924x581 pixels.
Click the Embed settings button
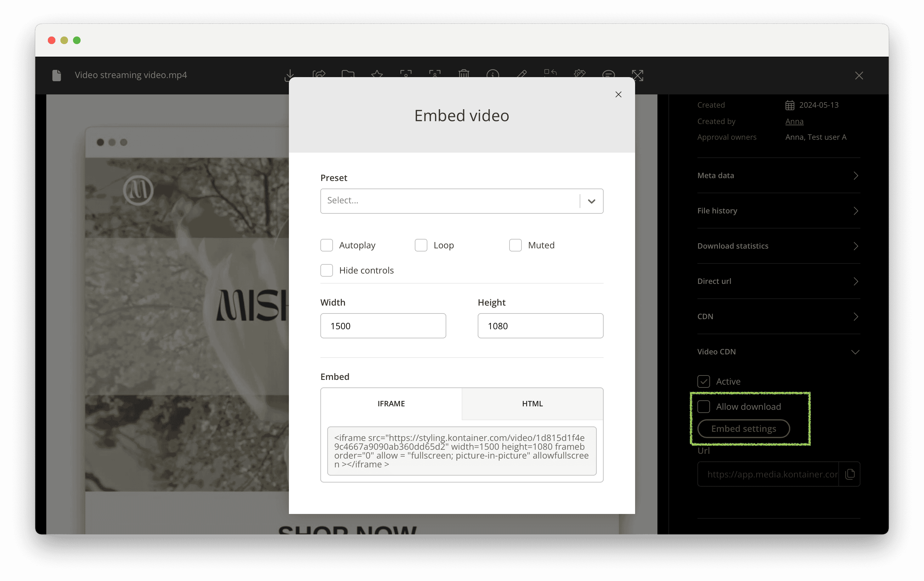[743, 429]
